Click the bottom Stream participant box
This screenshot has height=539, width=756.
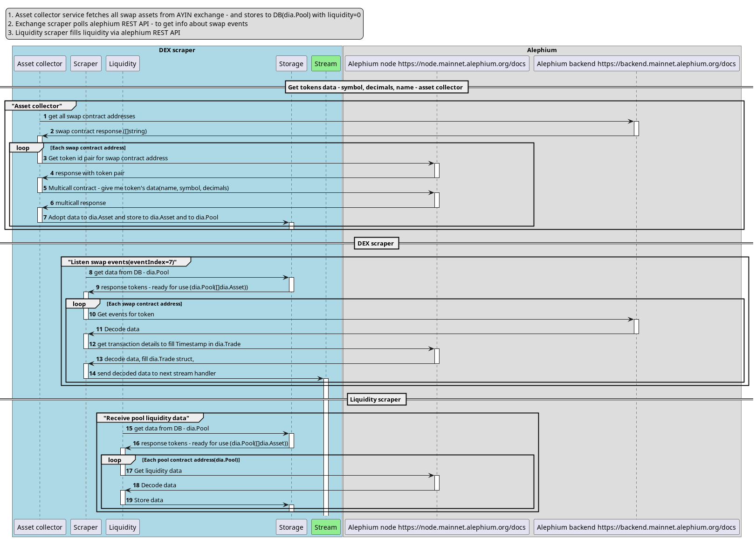[x=325, y=527]
